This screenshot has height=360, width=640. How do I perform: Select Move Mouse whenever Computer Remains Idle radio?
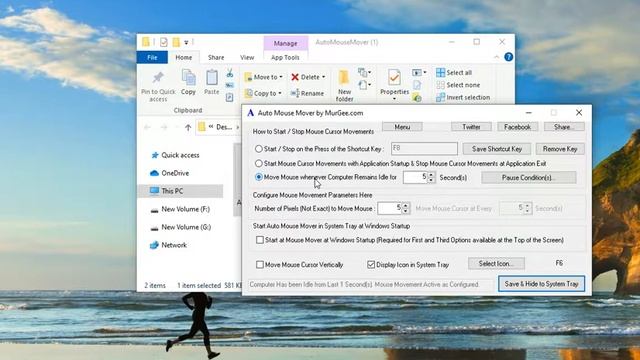click(x=258, y=177)
